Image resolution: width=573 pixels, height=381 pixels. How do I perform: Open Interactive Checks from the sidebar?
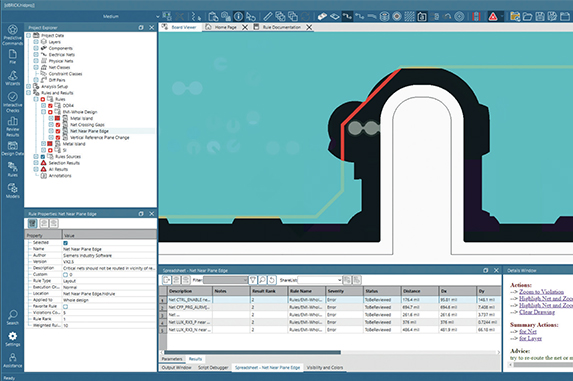(12, 102)
